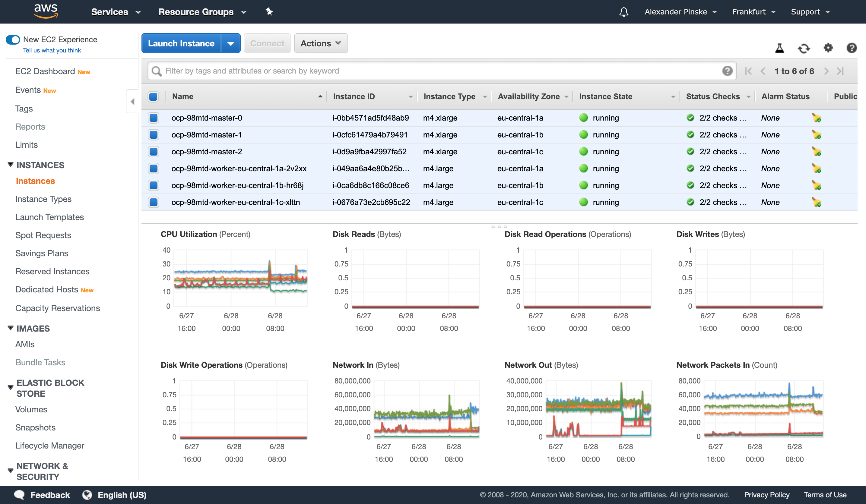The height and width of the screenshot is (504, 866).
Task: Click running state indicator for master-1
Action: click(584, 134)
